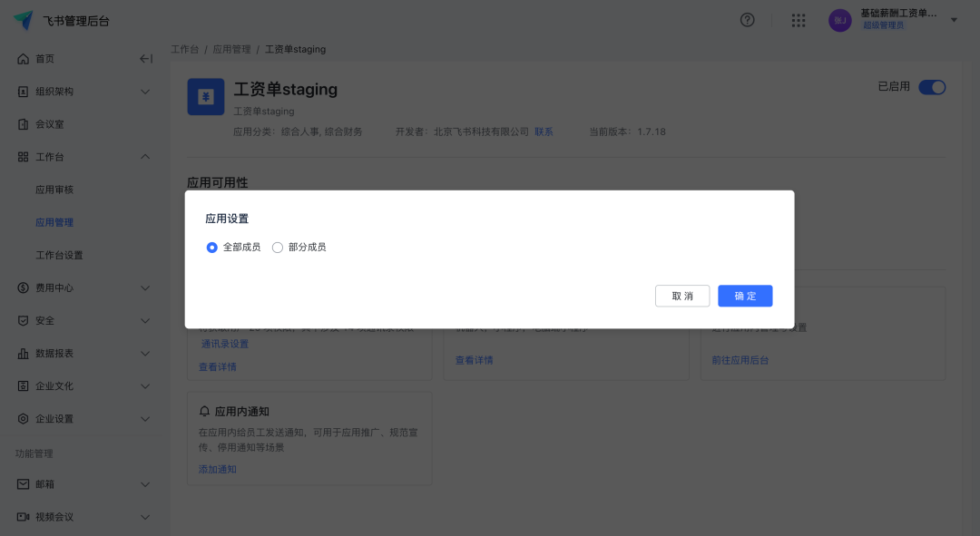Screen dimensions: 980x536
Task: Click the 企业设置 gear icon
Action: 23,419
